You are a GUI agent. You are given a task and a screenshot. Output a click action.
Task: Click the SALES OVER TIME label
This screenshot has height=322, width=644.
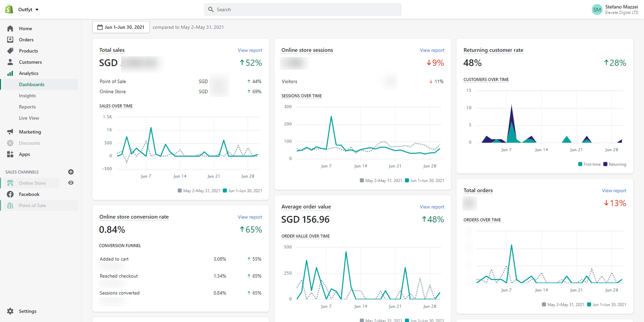[116, 106]
